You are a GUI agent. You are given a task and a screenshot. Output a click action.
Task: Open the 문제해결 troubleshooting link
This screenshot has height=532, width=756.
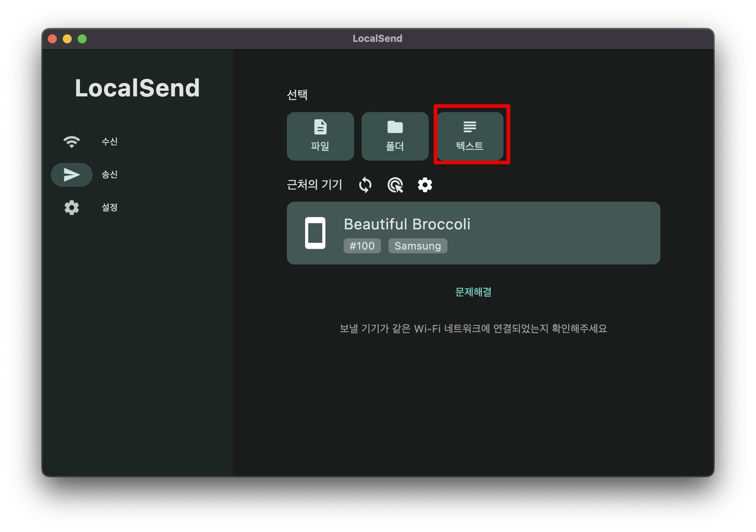[473, 292]
